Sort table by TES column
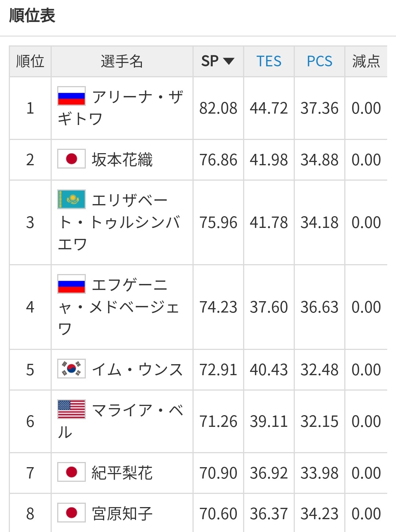 click(269, 61)
